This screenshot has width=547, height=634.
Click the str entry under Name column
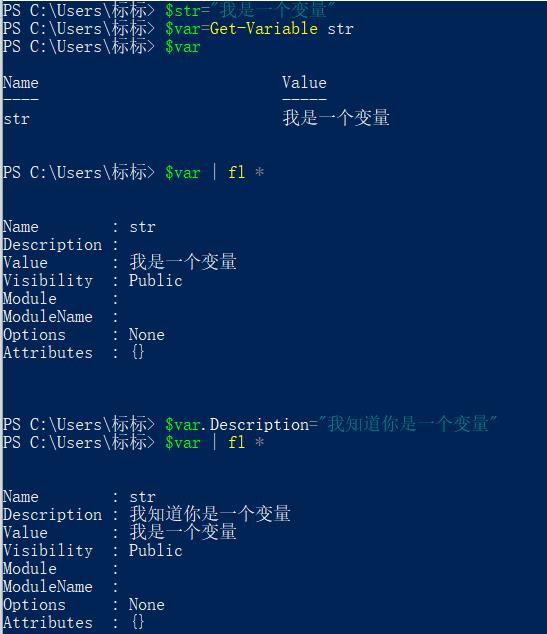click(17, 119)
